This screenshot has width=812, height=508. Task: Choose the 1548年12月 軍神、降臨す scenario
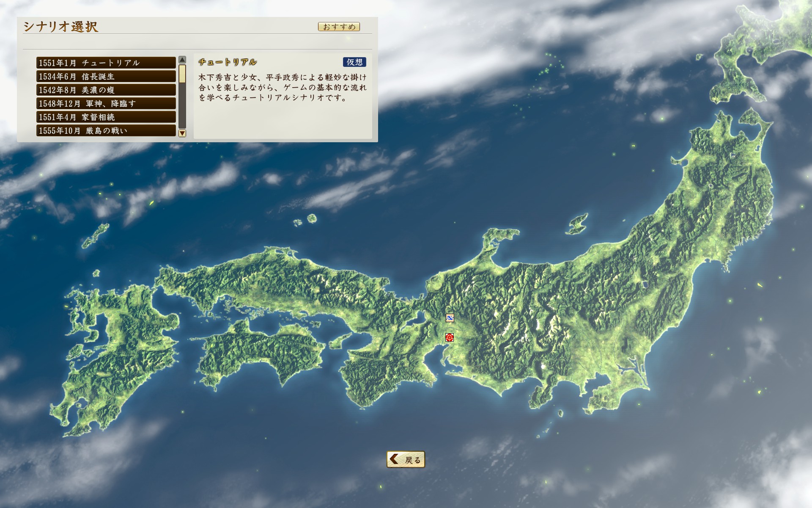pyautogui.click(x=106, y=103)
